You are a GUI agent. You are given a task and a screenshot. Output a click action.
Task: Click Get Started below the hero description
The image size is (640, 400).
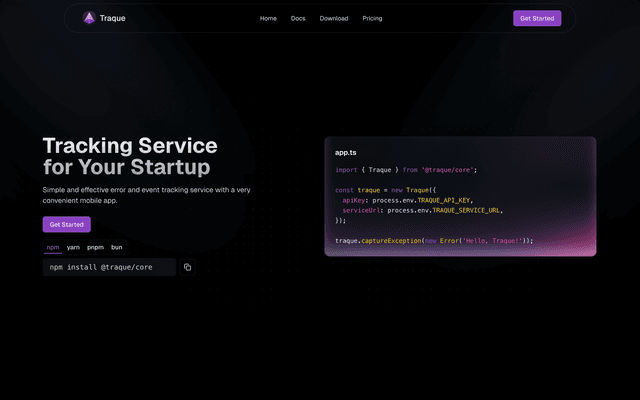(x=67, y=225)
